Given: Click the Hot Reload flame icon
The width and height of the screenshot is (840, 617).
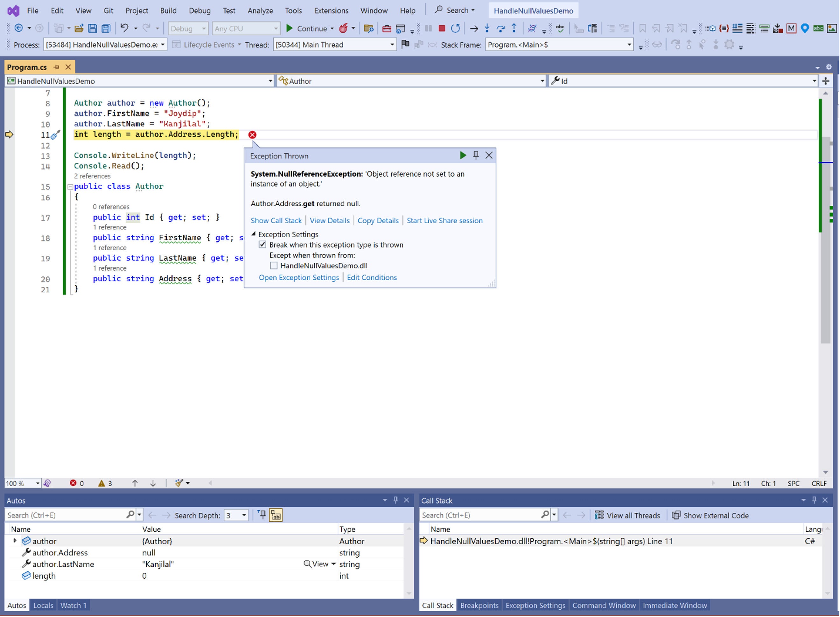Looking at the screenshot, I should 343,28.
